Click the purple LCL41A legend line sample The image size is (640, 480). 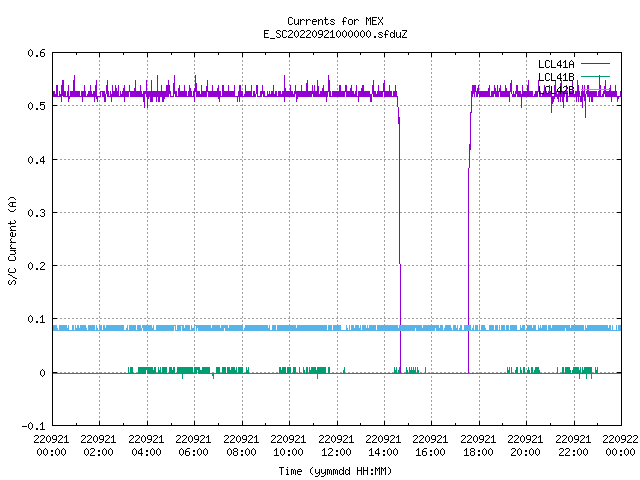tap(595, 64)
